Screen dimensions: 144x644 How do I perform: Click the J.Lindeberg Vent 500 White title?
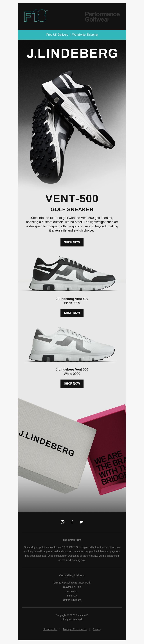[72, 369]
